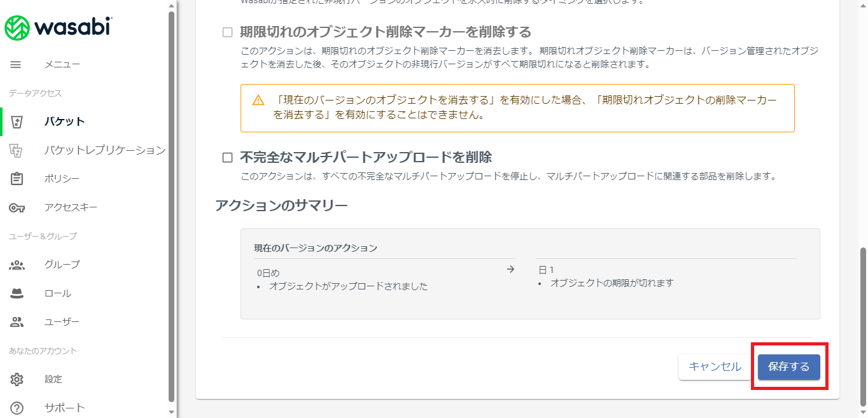Select アクセスキー in the sidebar menu

(x=71, y=207)
